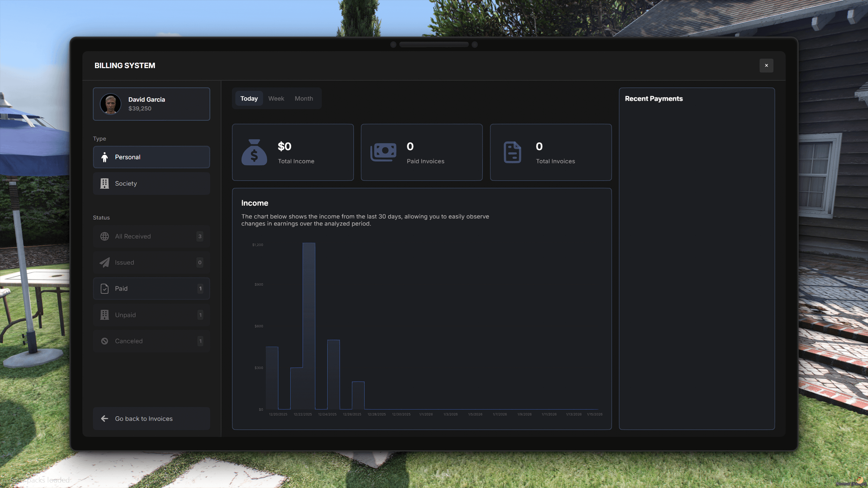868x488 pixels.
Task: Click the 12/20/2025 chart bar
Action: pos(272,378)
